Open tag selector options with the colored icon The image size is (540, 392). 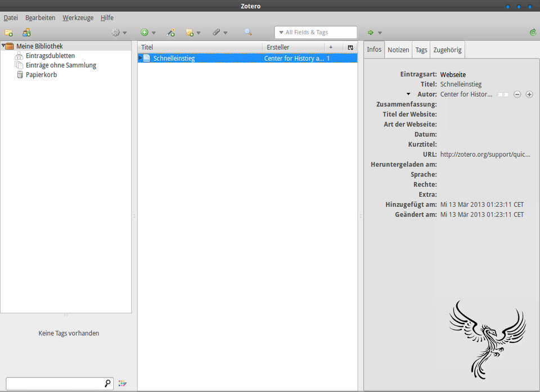pos(123,383)
